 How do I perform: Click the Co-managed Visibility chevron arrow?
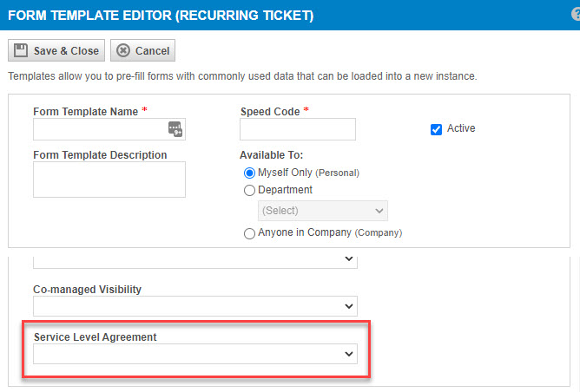[348, 306]
